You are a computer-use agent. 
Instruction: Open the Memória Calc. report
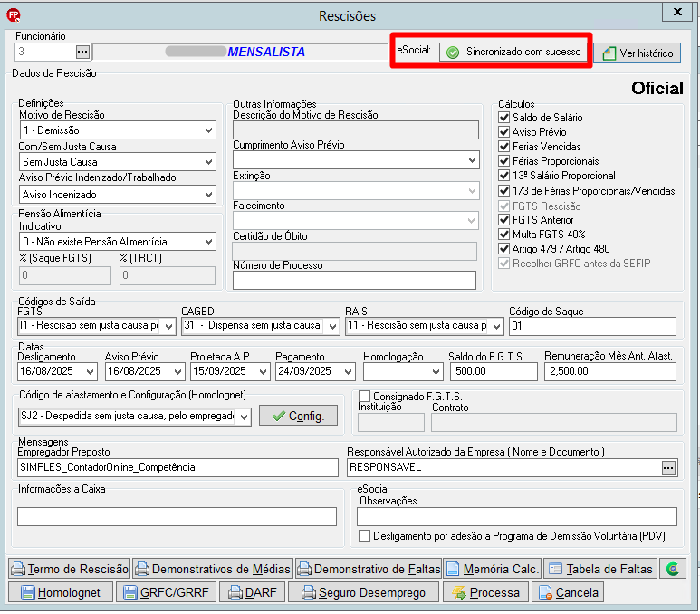493,569
